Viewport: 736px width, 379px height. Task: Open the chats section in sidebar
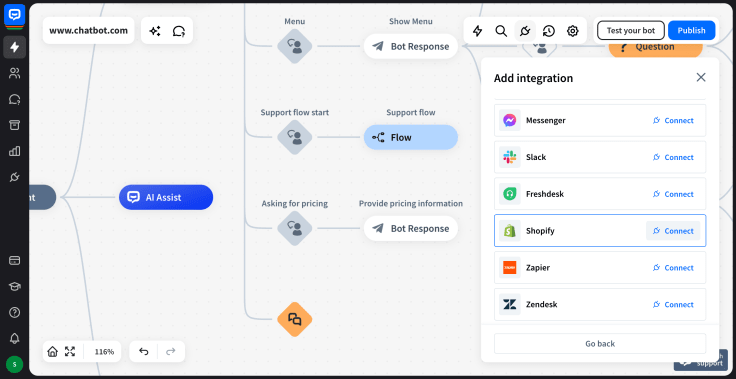(x=15, y=99)
